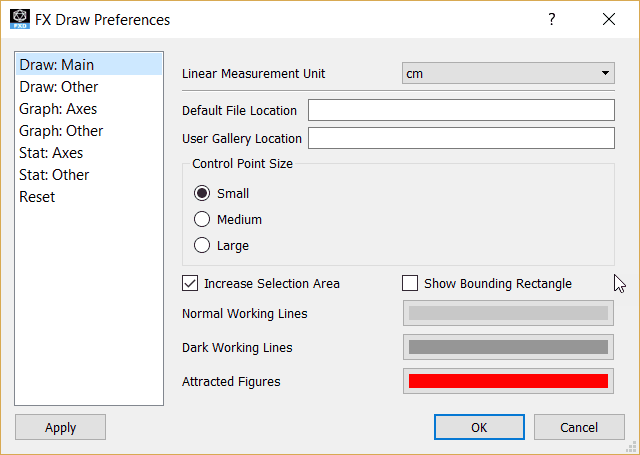
Task: Open the Linear Measurement Unit dropdown
Action: 508,73
